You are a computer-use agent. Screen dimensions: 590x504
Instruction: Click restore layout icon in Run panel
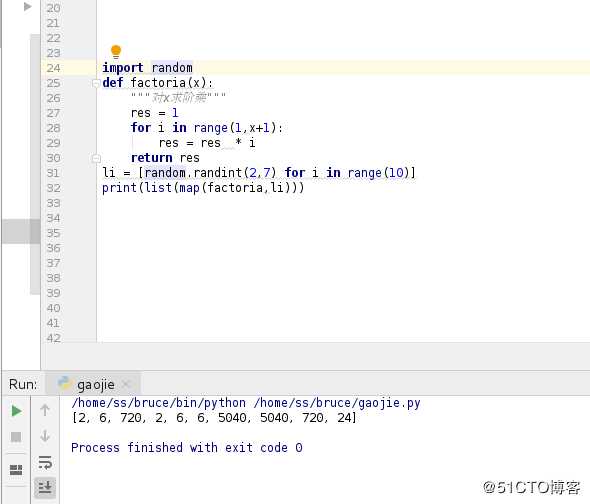[16, 469]
